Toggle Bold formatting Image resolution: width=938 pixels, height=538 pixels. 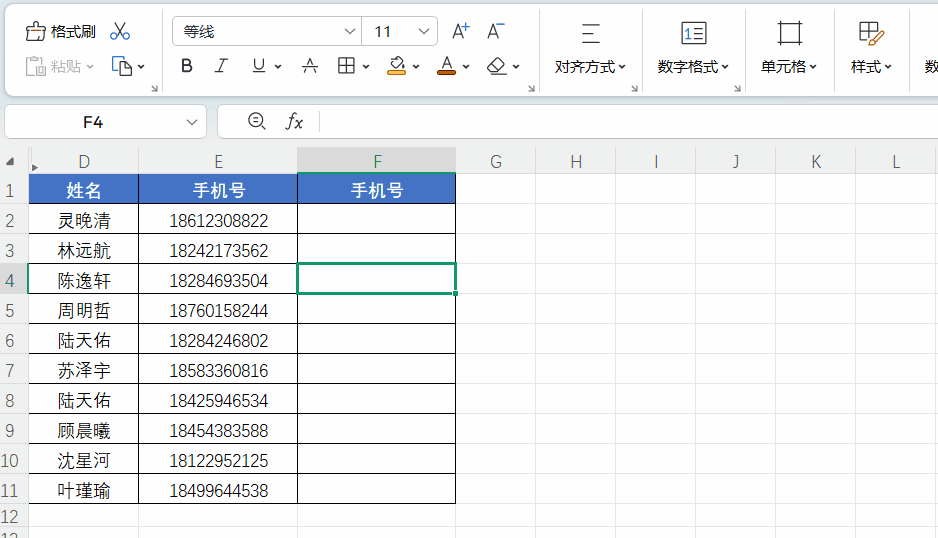tap(187, 66)
